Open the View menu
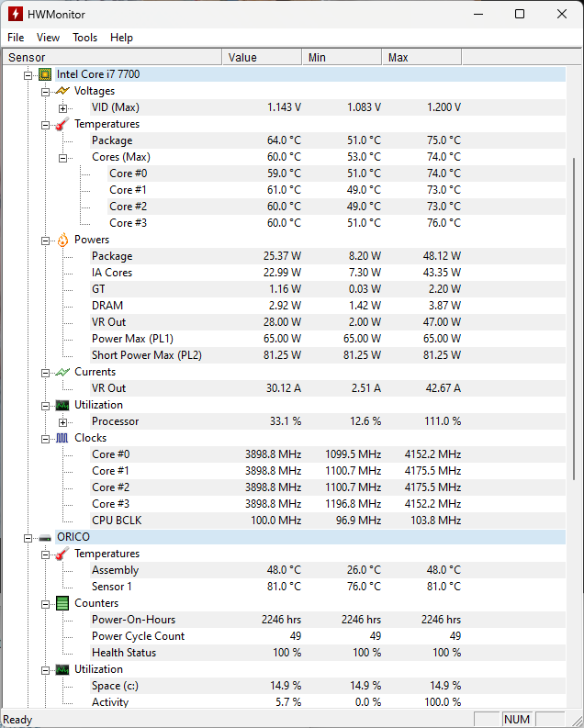 48,38
